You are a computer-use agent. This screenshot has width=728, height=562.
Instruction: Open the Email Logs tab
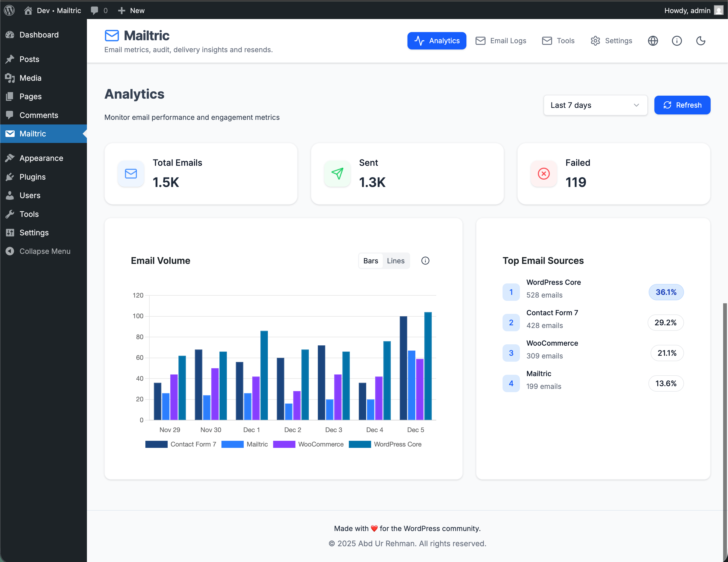tap(501, 41)
